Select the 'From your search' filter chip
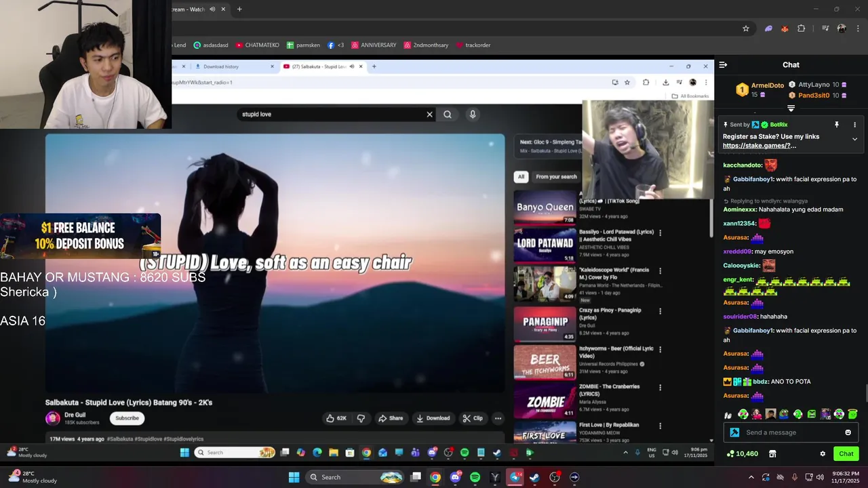 pos(556,177)
